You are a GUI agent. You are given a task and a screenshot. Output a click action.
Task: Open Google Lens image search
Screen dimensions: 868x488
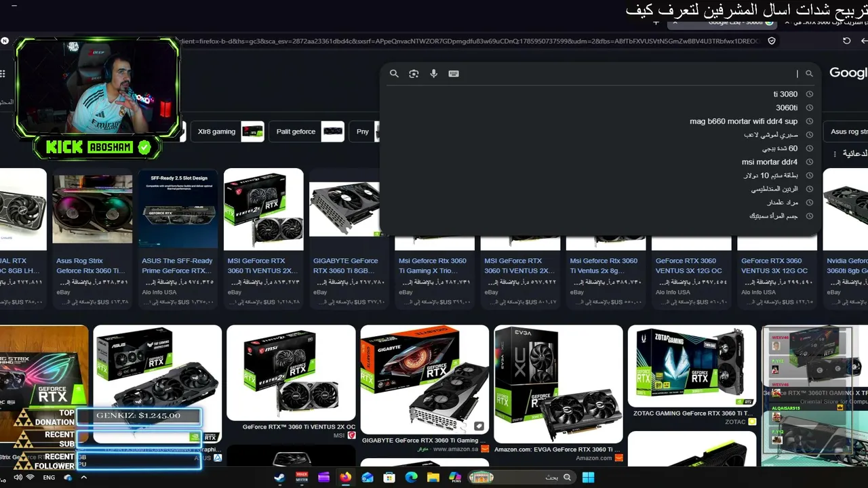(414, 74)
